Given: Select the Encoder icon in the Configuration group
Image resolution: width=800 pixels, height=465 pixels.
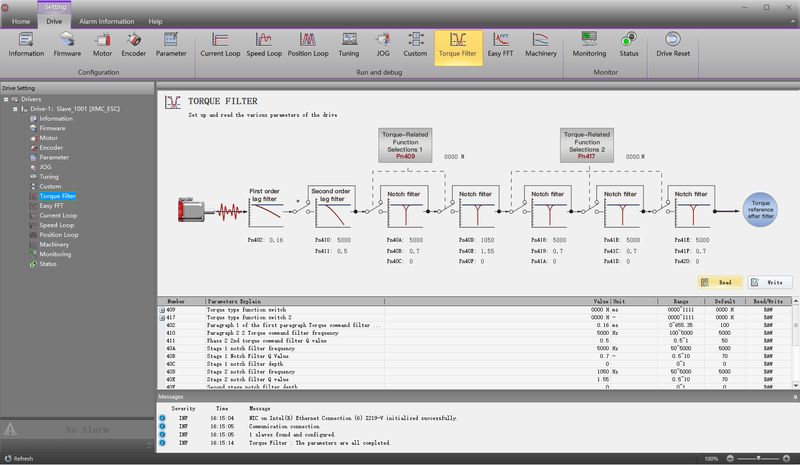Looking at the screenshot, I should tap(132, 45).
